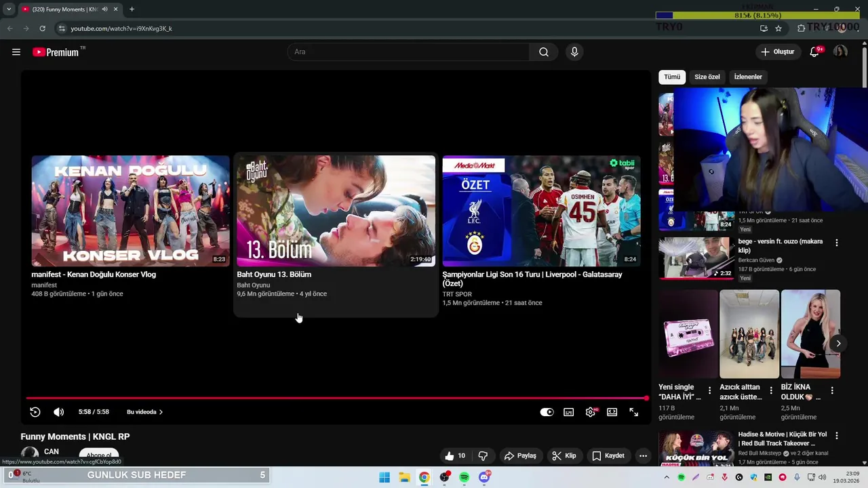Image resolution: width=868 pixels, height=488 pixels.
Task: Show hidden system tray icons chevron
Action: (x=667, y=478)
